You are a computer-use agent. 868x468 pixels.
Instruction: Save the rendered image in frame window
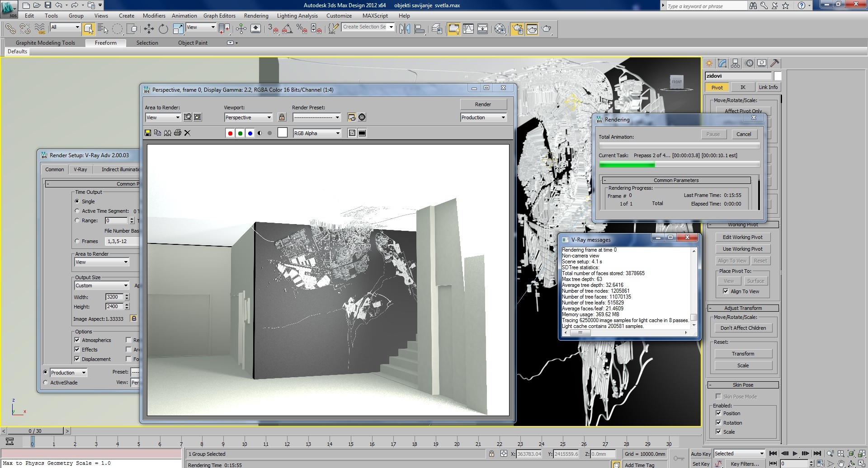click(x=147, y=133)
